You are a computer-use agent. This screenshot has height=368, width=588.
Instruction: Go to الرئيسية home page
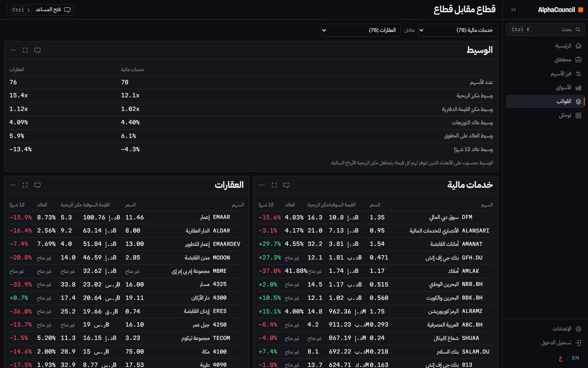click(x=545, y=46)
